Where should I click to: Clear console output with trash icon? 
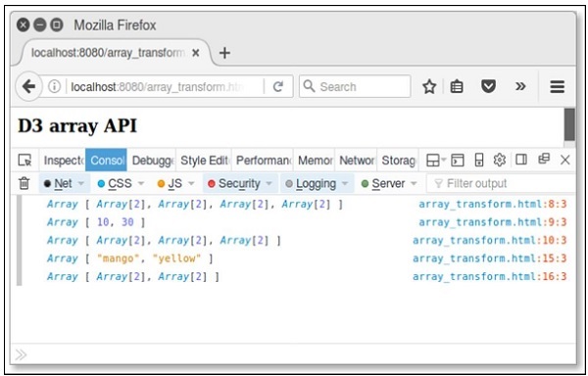[x=24, y=183]
